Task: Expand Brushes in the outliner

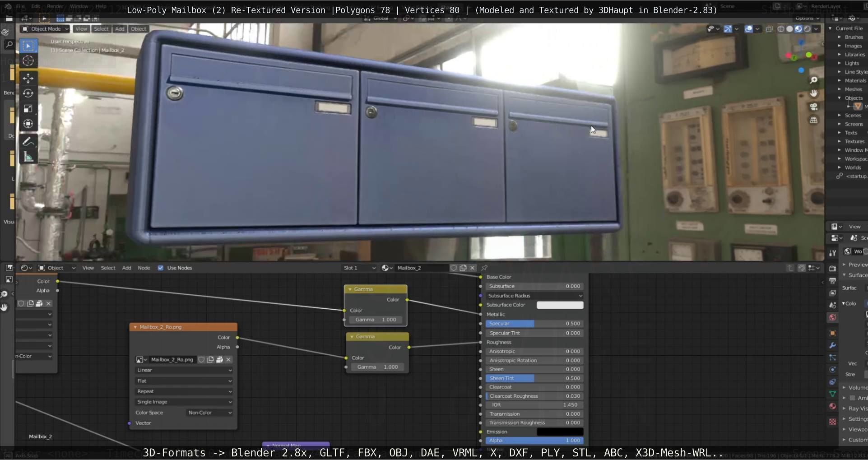Action: coord(840,37)
